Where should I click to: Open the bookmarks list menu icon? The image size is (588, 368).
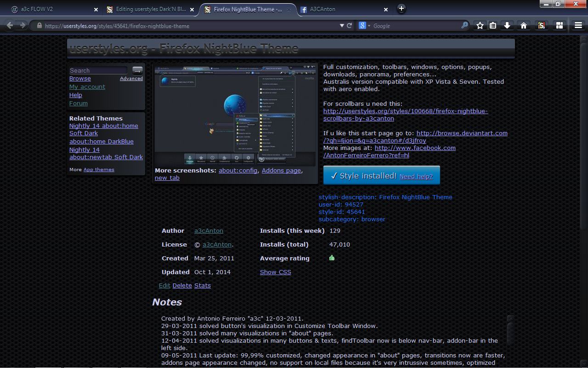(493, 26)
